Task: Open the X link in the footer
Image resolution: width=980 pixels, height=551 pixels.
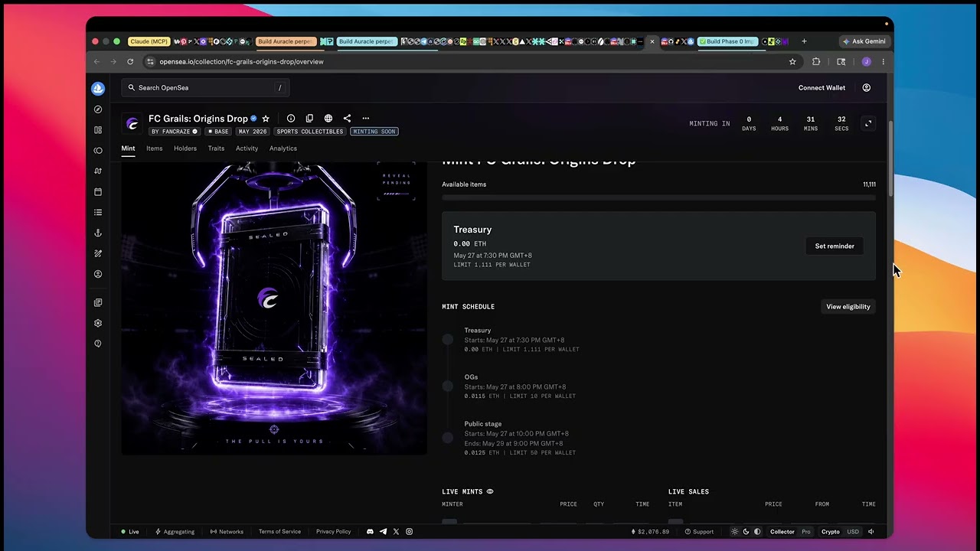Action: (396, 532)
